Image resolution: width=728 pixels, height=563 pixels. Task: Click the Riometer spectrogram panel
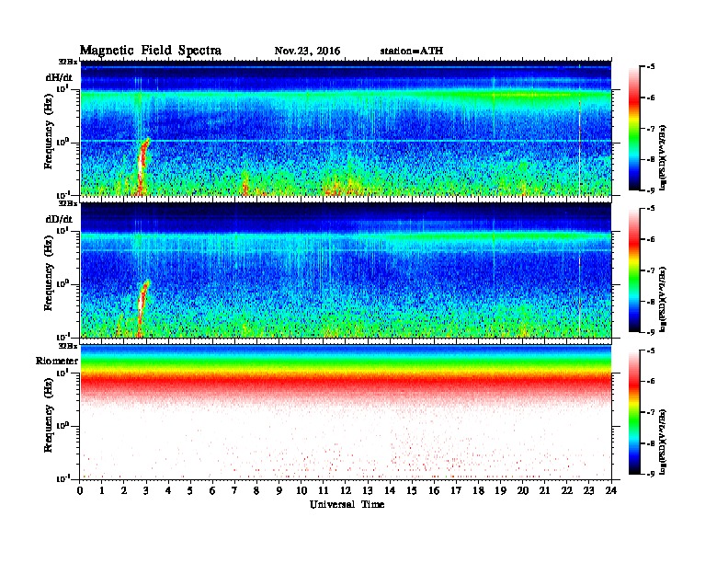coord(346,412)
